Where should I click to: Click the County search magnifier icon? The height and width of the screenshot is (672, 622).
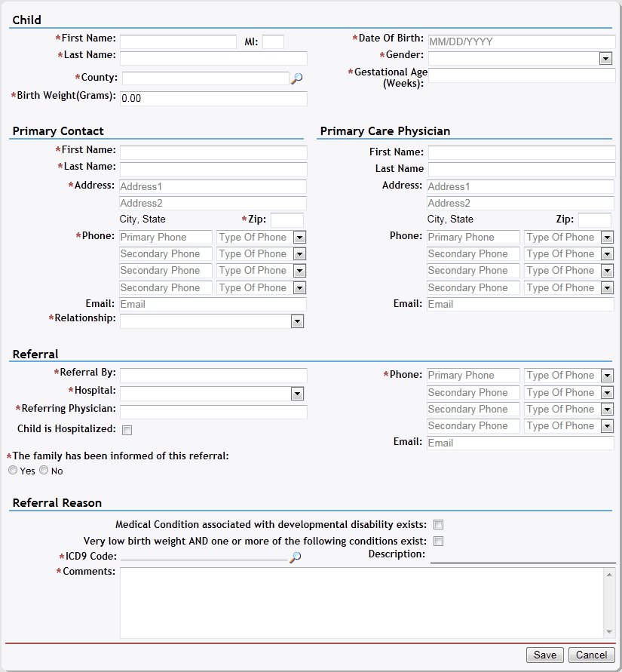pos(296,78)
